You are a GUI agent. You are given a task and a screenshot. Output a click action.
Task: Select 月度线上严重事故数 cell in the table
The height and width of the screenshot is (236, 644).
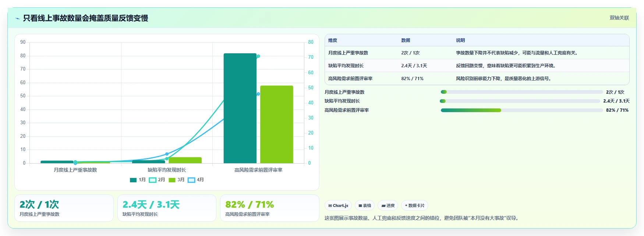tap(348, 53)
